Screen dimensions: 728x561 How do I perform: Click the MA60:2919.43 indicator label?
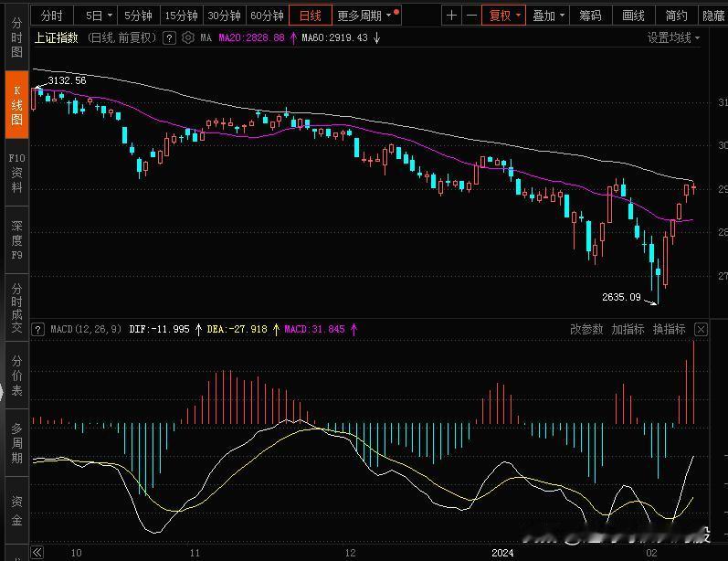click(334, 37)
